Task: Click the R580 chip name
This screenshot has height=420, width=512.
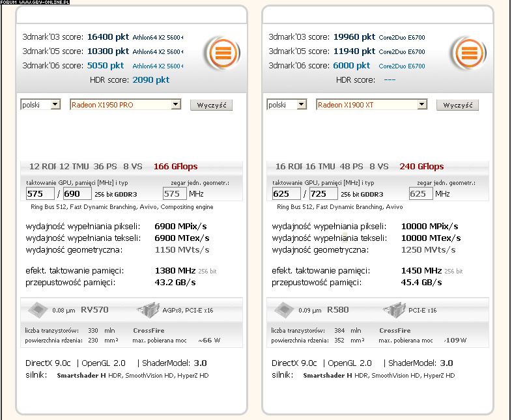Action: click(x=338, y=310)
